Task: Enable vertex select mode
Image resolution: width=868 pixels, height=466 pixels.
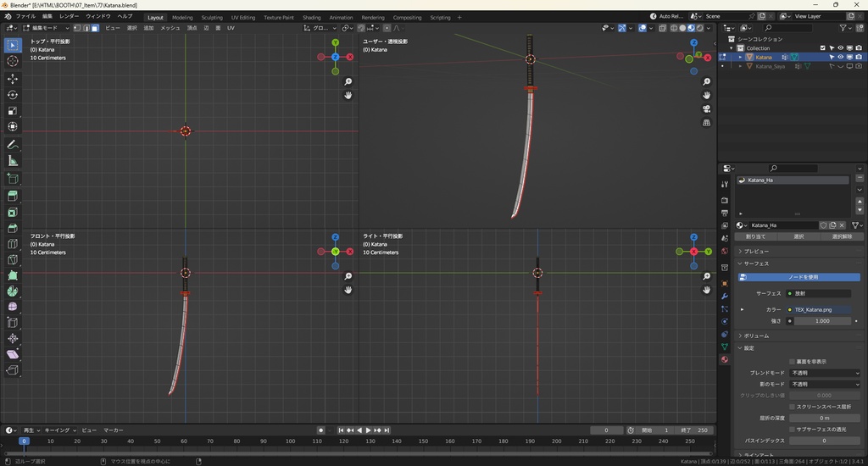Action: point(77,28)
